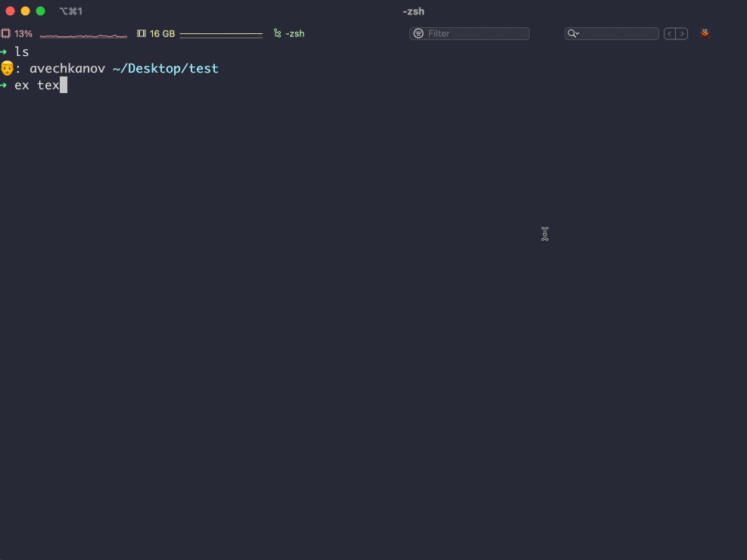Click the CPU usage sparkline graph
The height and width of the screenshot is (560, 747).
pyautogui.click(x=83, y=36)
